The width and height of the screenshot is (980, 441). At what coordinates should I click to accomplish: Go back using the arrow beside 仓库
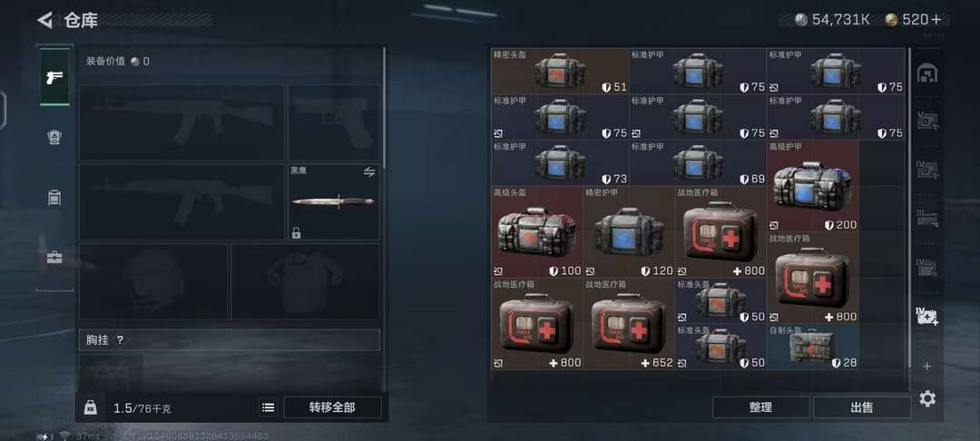[44, 20]
